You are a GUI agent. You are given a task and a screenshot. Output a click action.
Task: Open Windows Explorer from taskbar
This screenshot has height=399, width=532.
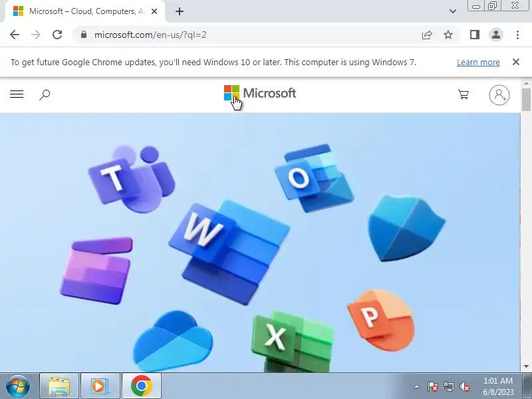pyautogui.click(x=59, y=386)
